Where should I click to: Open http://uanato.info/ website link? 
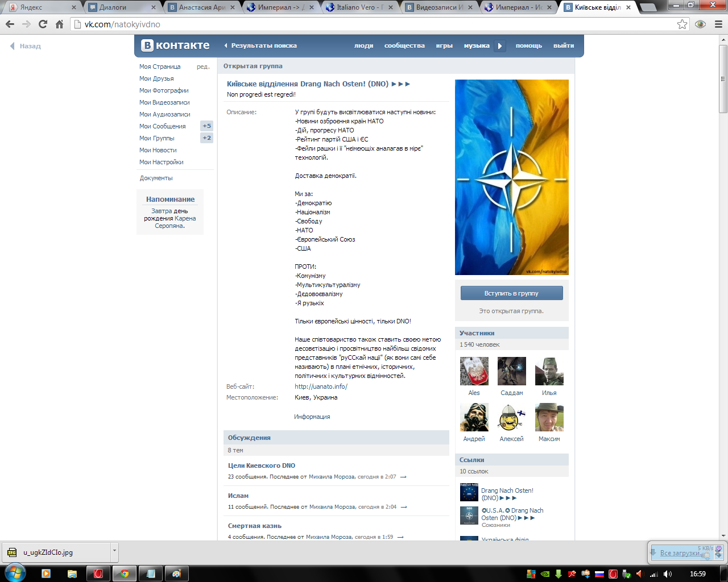[321, 386]
